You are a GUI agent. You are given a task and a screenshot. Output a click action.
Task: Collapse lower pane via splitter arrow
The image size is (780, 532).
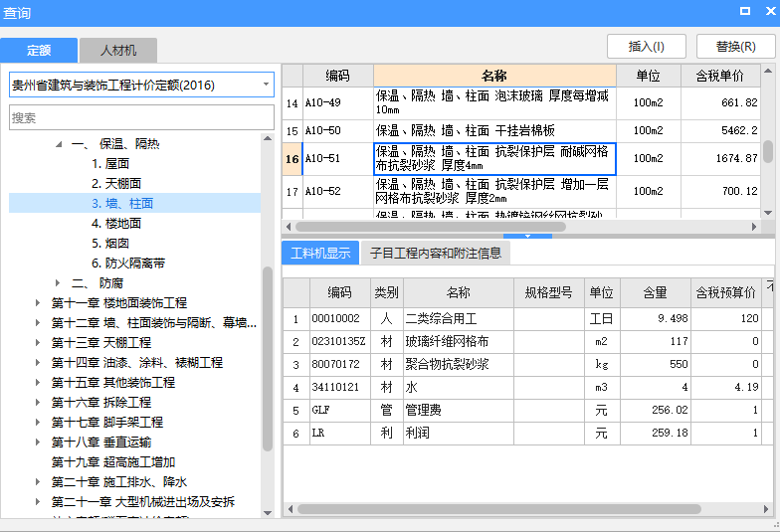(527, 237)
